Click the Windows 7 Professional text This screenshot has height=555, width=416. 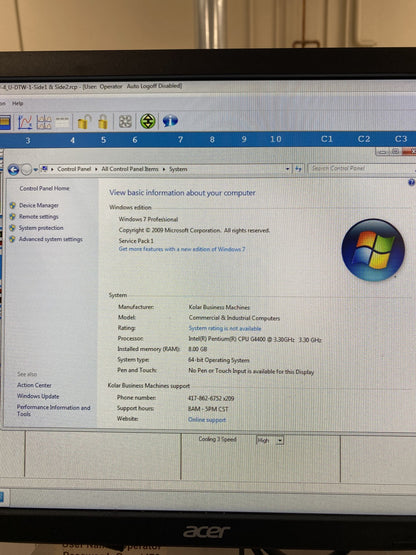pos(148,219)
